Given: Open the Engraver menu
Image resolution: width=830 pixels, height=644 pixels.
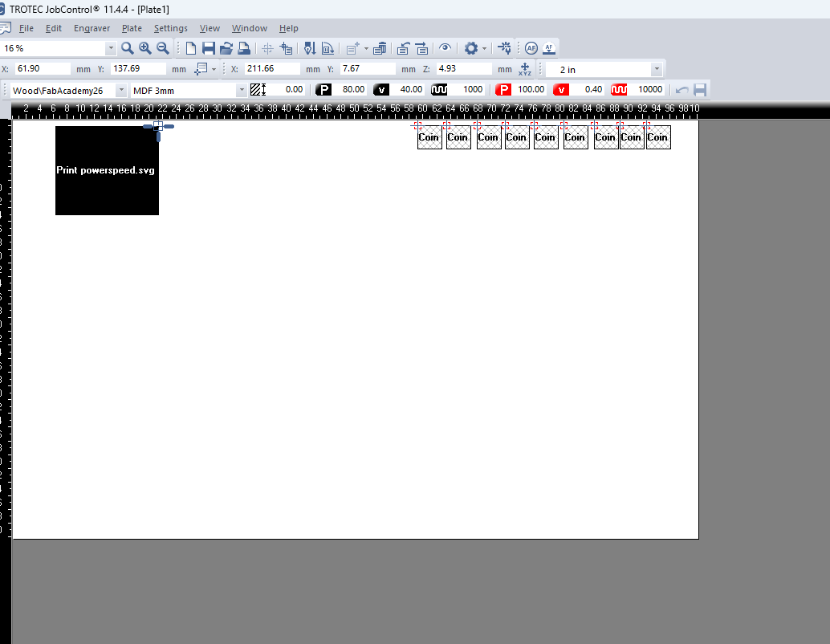Looking at the screenshot, I should [92, 28].
